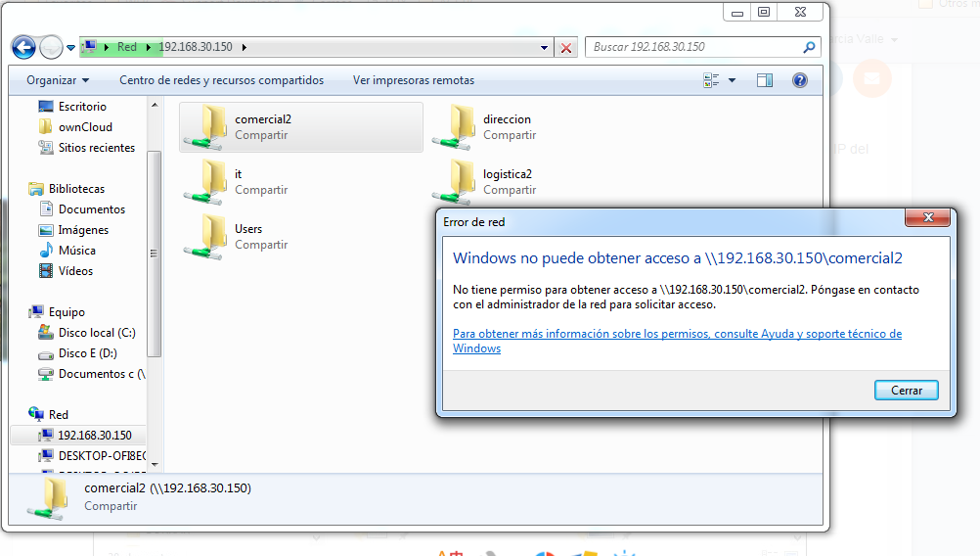
Task: Click the change view icon
Action: point(711,80)
